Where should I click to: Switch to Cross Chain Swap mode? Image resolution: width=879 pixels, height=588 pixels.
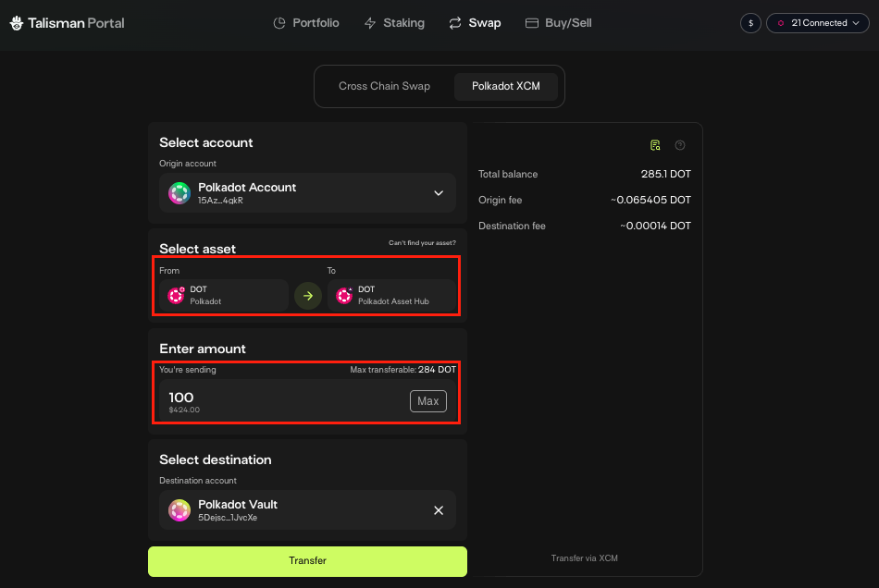click(385, 86)
